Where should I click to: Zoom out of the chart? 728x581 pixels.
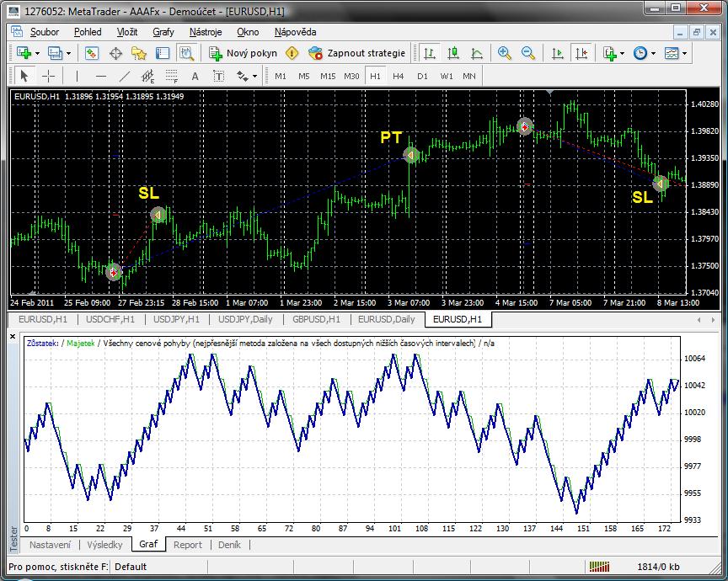pyautogui.click(x=528, y=53)
